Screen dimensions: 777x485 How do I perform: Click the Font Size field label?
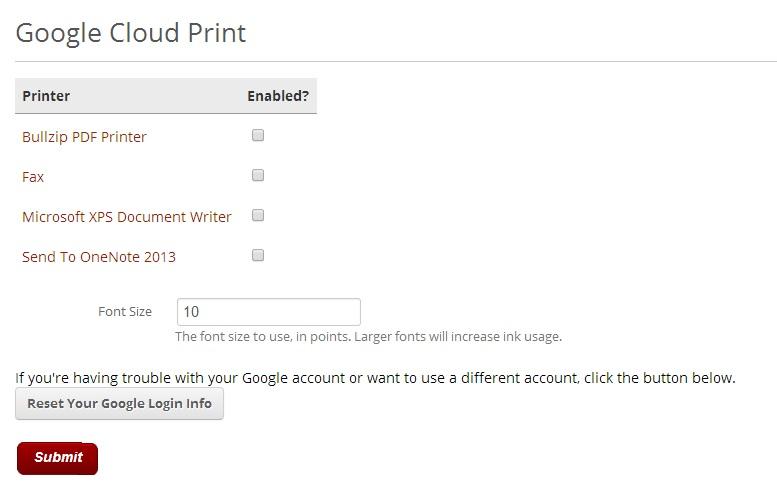pos(125,312)
